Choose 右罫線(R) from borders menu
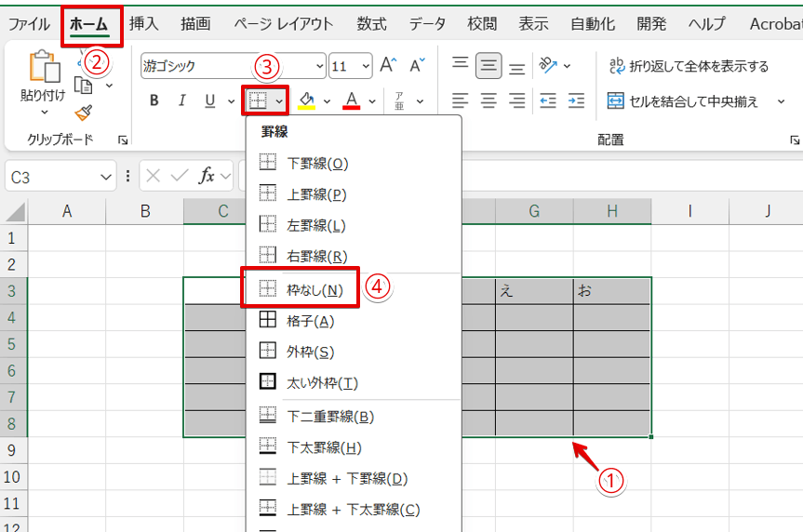 coord(354,256)
